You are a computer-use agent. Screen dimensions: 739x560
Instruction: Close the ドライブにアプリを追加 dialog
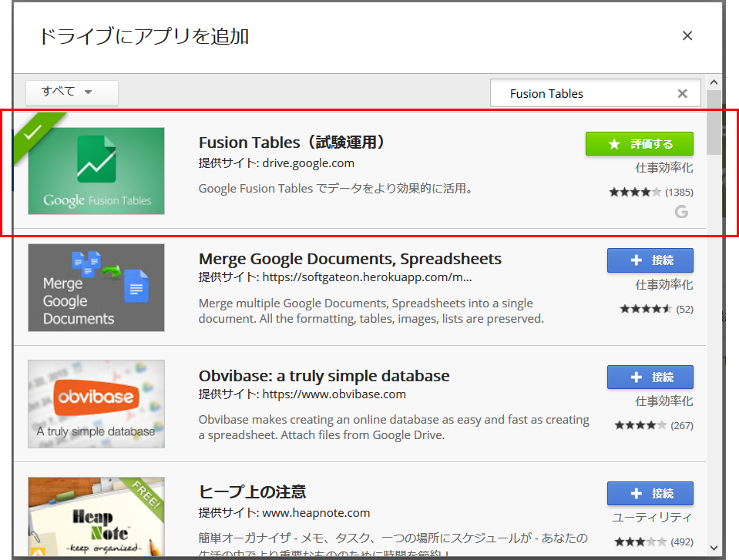pos(687,35)
